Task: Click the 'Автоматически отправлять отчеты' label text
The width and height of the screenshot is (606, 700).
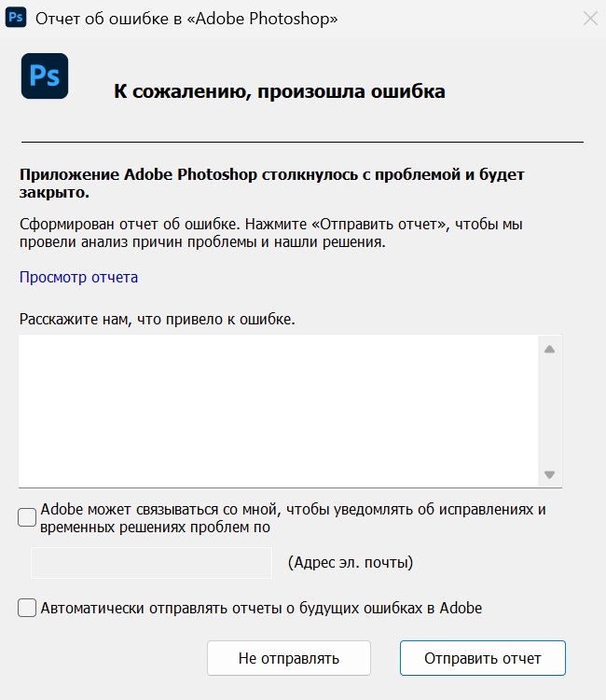Action: [261, 608]
